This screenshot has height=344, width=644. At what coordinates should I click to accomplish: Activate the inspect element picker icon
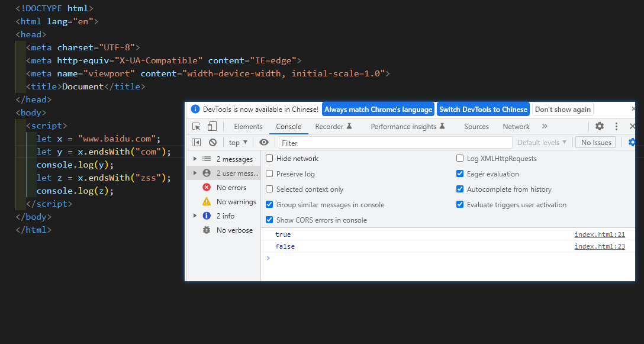(x=197, y=127)
